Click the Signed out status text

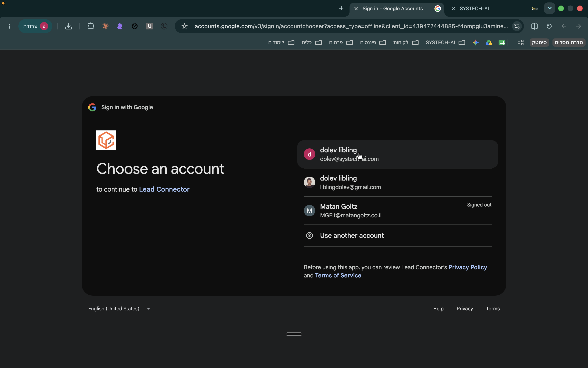click(x=479, y=205)
